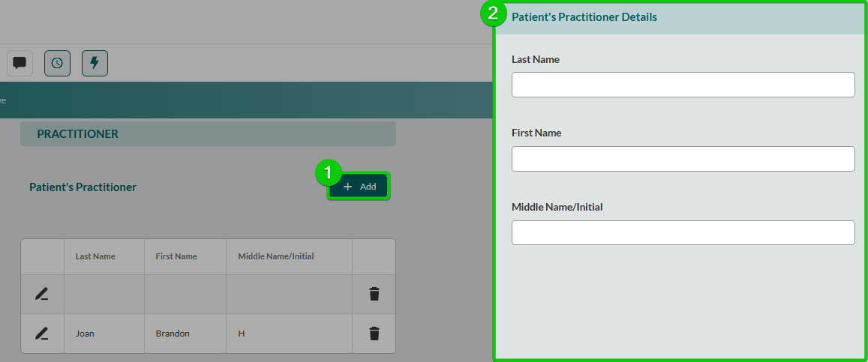Click the PRACTITIONER section header
The image size is (868, 362).
pos(78,133)
